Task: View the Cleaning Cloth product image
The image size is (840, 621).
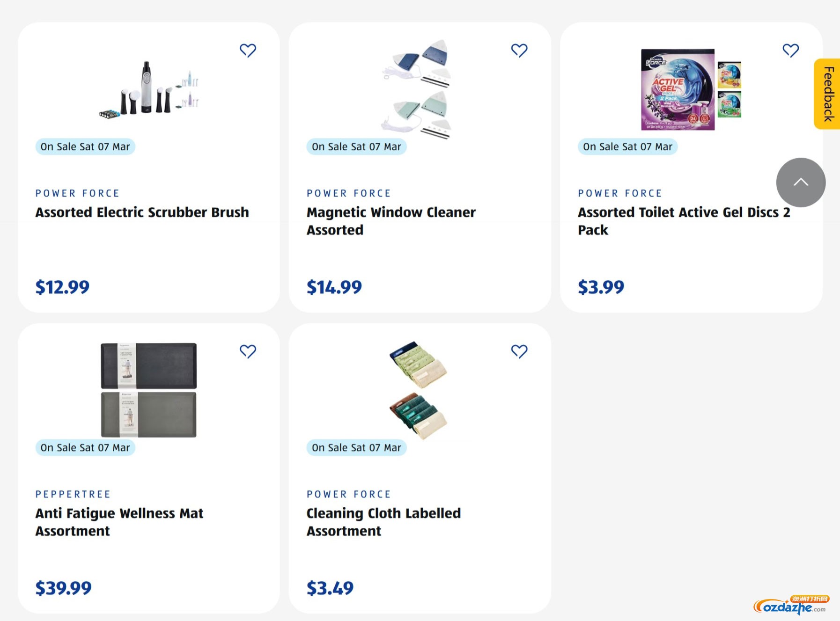Action: pos(419,389)
